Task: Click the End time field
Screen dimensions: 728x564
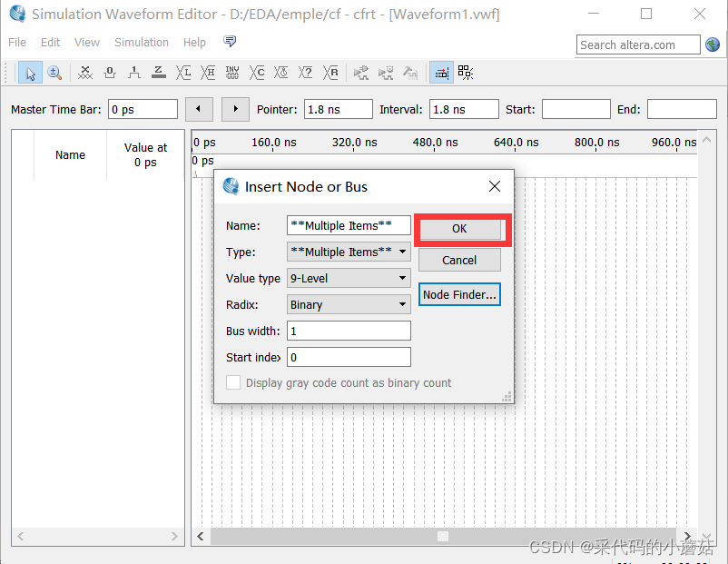Action: pyautogui.click(x=682, y=109)
